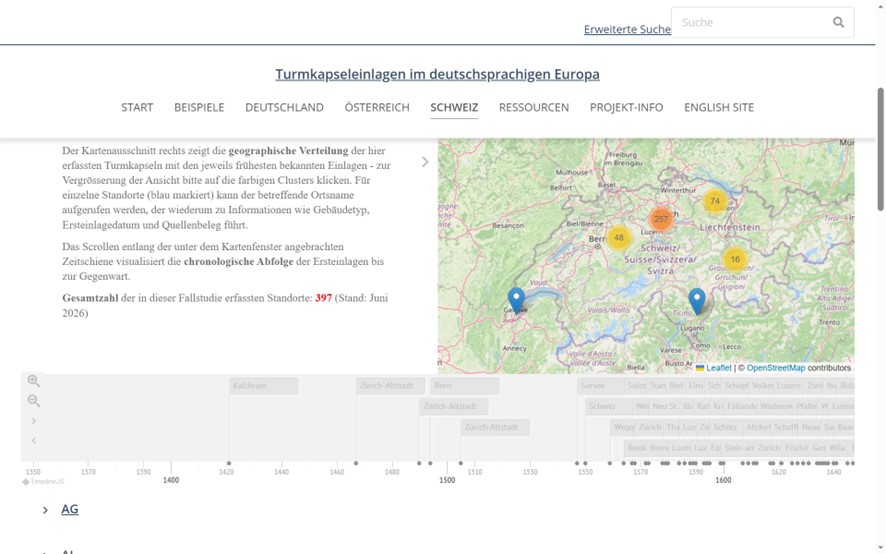Open the OpenStreetMap attribution link

click(776, 367)
